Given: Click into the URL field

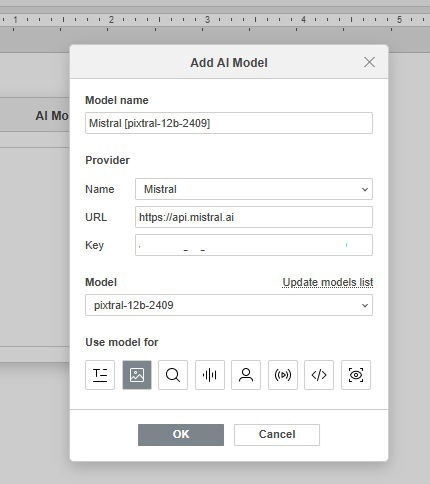Looking at the screenshot, I should pyautogui.click(x=254, y=217).
